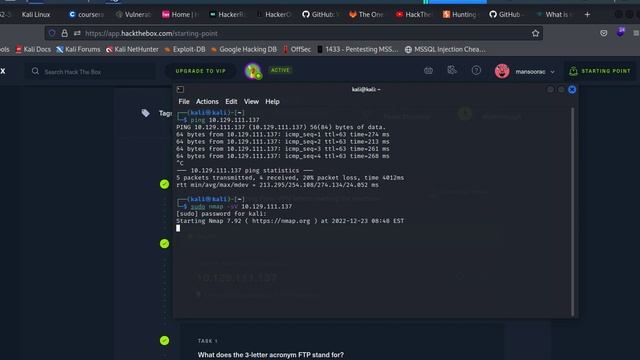Open the purple extension icon in toolbar
Viewport: 640px width, 360px height.
coord(620,33)
